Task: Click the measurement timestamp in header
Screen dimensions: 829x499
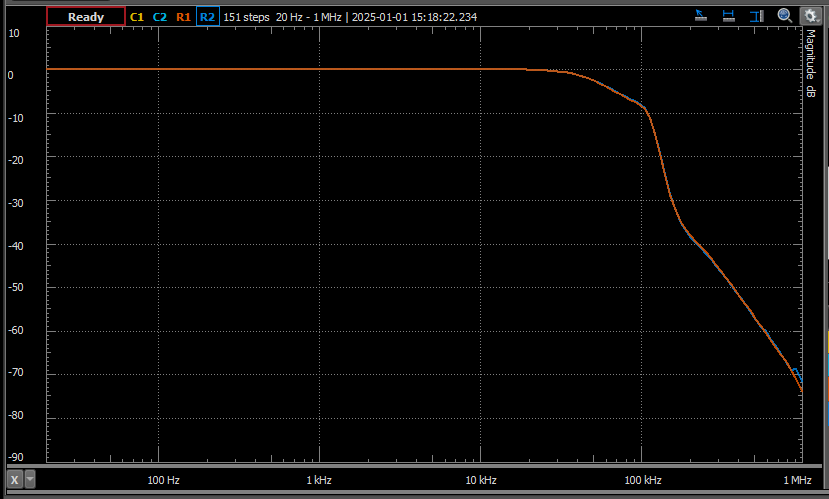Action: click(x=414, y=17)
